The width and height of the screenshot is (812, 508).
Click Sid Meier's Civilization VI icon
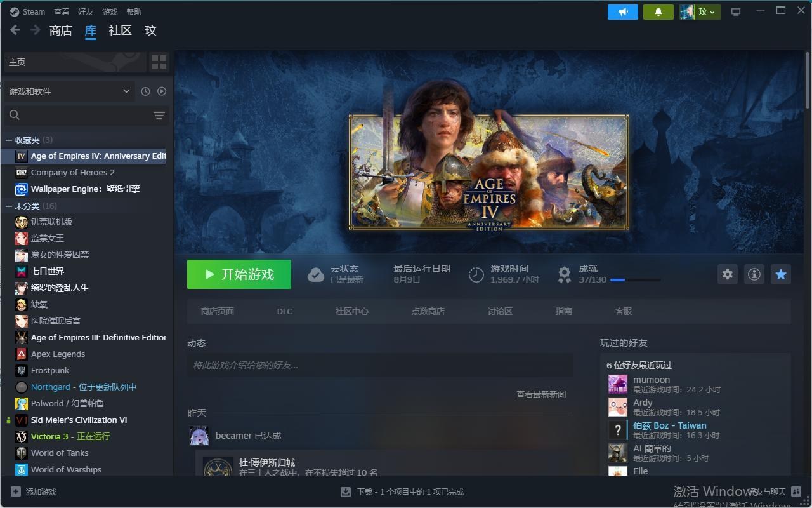coord(22,420)
